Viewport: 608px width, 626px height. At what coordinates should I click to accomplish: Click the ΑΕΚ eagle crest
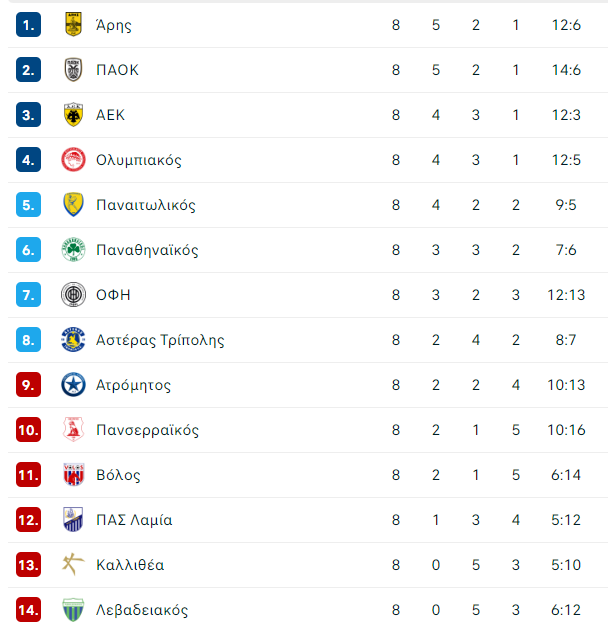[73, 115]
